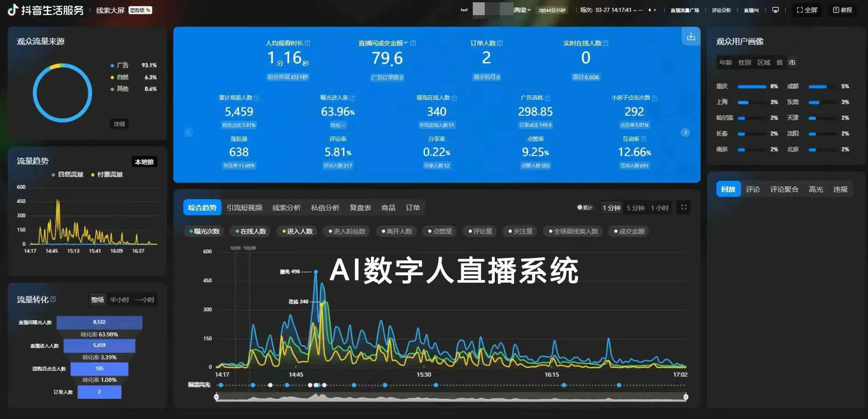Click the next-page arrow on the metrics panel
868x419 pixels.
685,133
